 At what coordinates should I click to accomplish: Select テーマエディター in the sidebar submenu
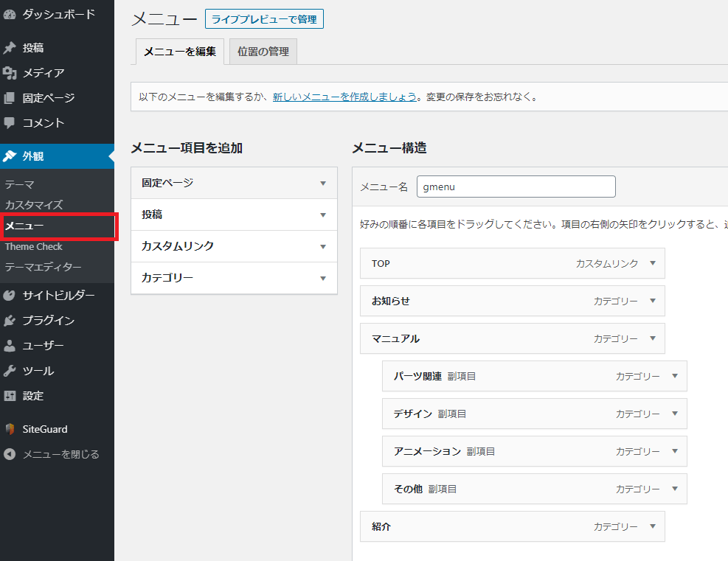(x=43, y=267)
